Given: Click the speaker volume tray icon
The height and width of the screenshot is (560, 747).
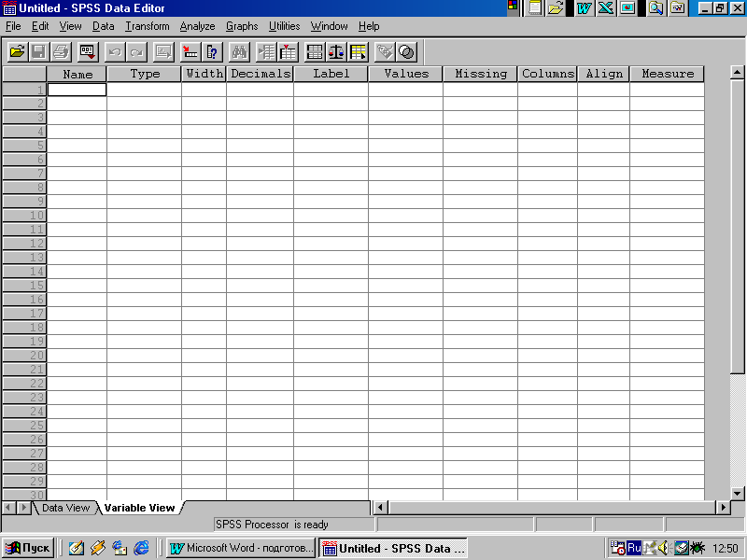Looking at the screenshot, I should [x=663, y=548].
